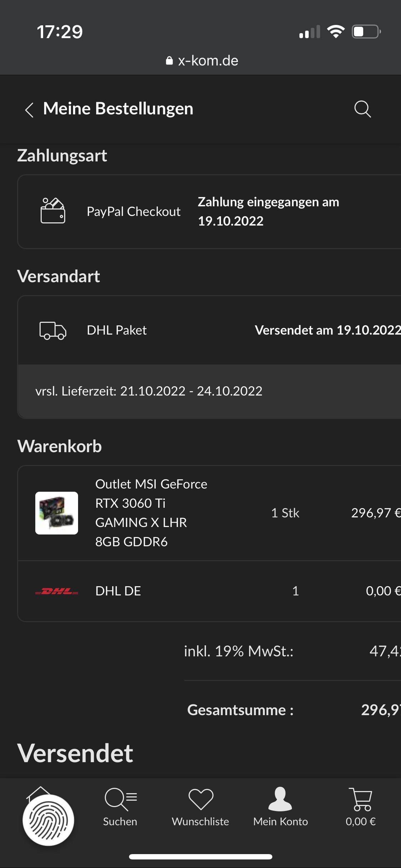The height and width of the screenshot is (868, 401).
Task: Open the Outlet MSI GeForce product name link
Action: pos(151,513)
